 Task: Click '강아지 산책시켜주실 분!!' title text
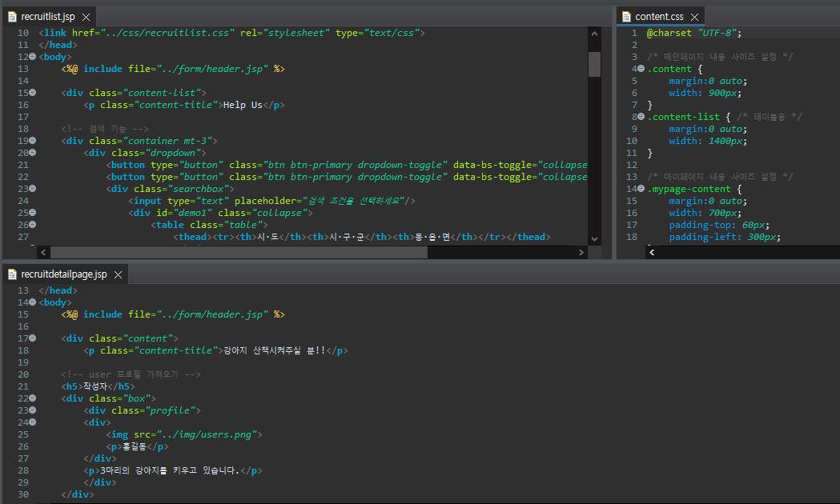click(x=275, y=350)
